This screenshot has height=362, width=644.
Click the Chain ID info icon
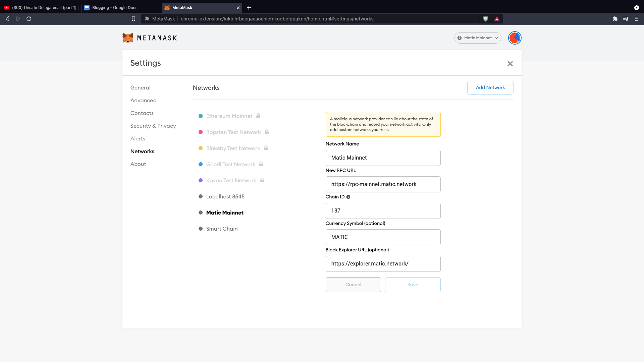[x=348, y=197]
